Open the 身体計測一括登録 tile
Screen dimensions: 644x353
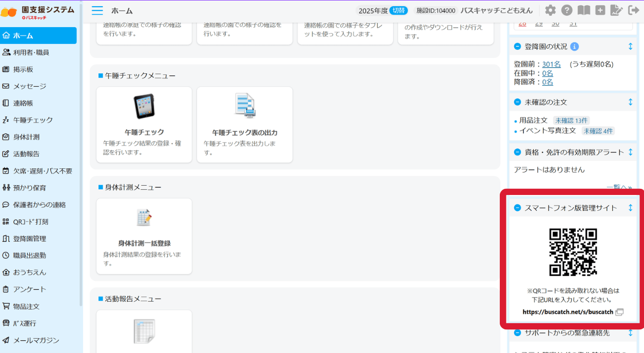[144, 236]
